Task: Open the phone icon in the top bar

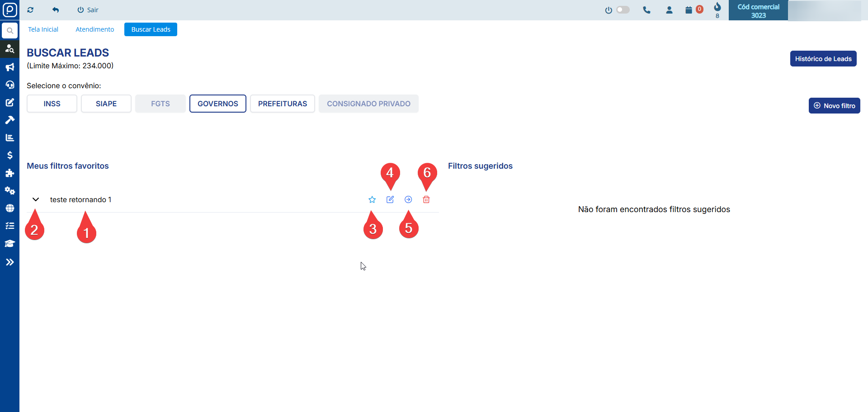Action: 646,10
